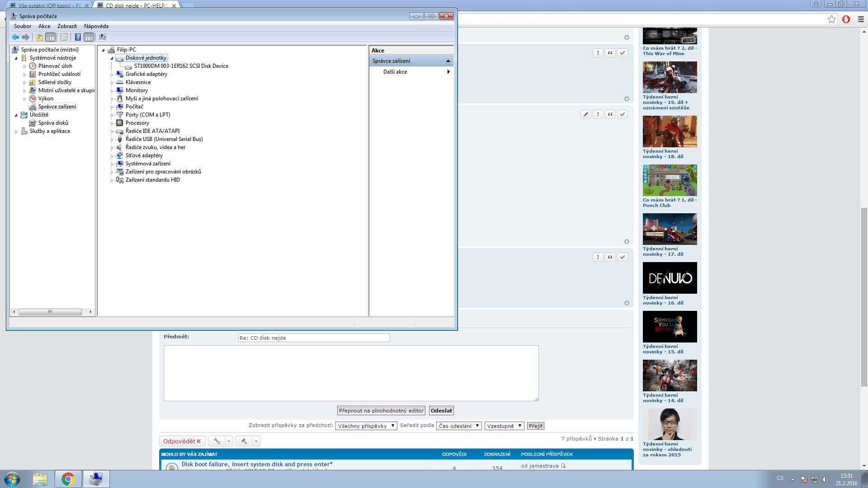Open the Opera extension icon in browser
868x488 pixels.
(x=846, y=19)
